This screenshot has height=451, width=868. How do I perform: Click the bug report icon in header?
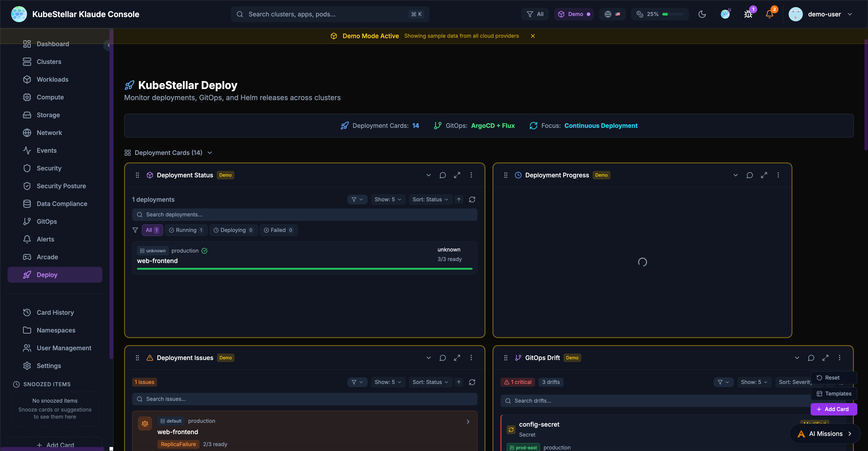point(748,14)
